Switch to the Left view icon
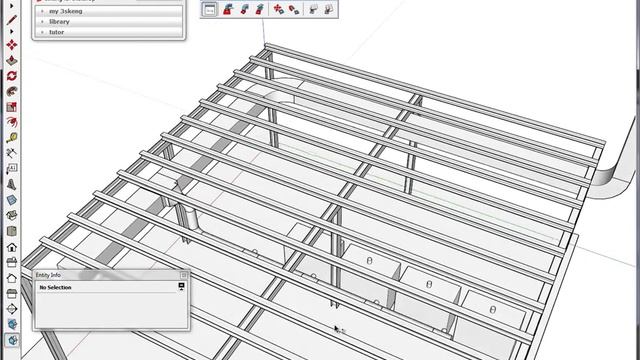The image size is (640, 360). pos(11,293)
